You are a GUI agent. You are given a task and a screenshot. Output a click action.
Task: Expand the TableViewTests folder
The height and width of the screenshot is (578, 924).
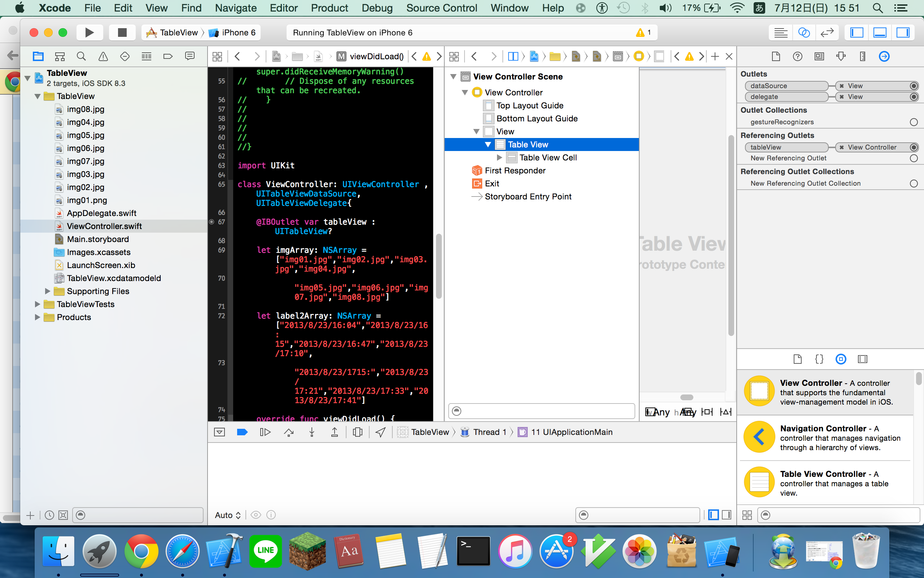click(x=38, y=304)
